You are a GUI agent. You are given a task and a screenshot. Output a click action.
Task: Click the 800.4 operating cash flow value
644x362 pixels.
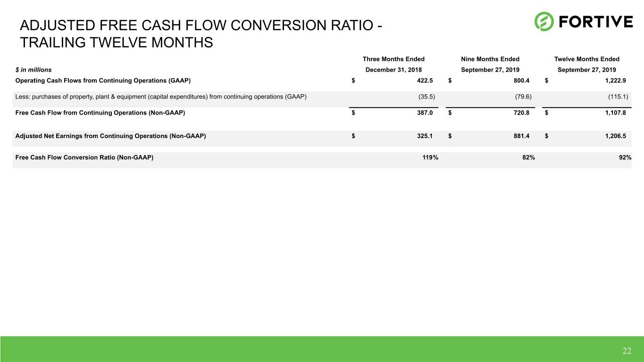[521, 80]
